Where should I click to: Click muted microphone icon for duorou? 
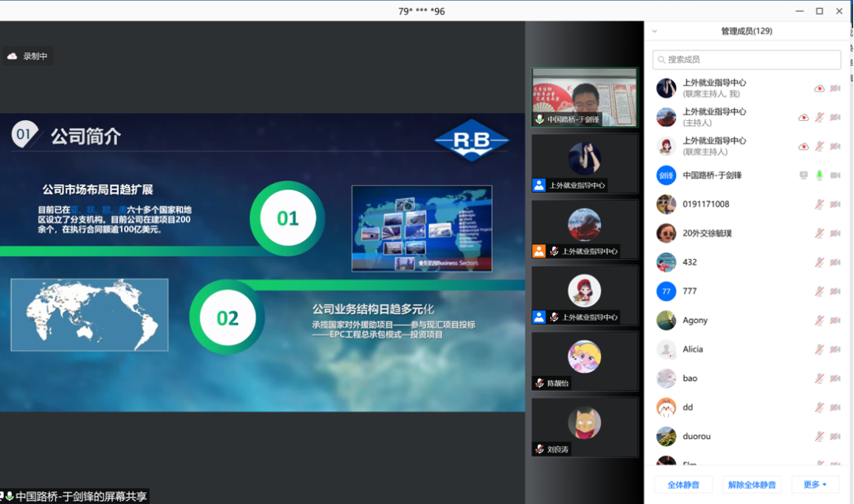click(x=819, y=437)
